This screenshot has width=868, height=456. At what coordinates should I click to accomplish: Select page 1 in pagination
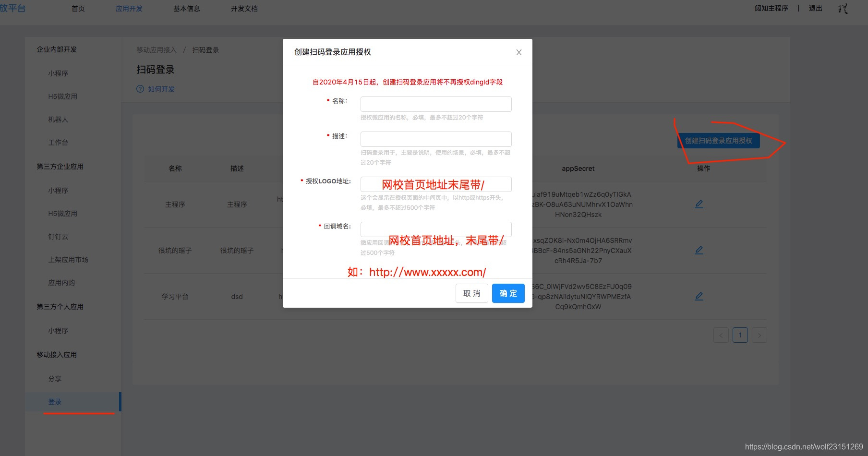[x=740, y=335]
